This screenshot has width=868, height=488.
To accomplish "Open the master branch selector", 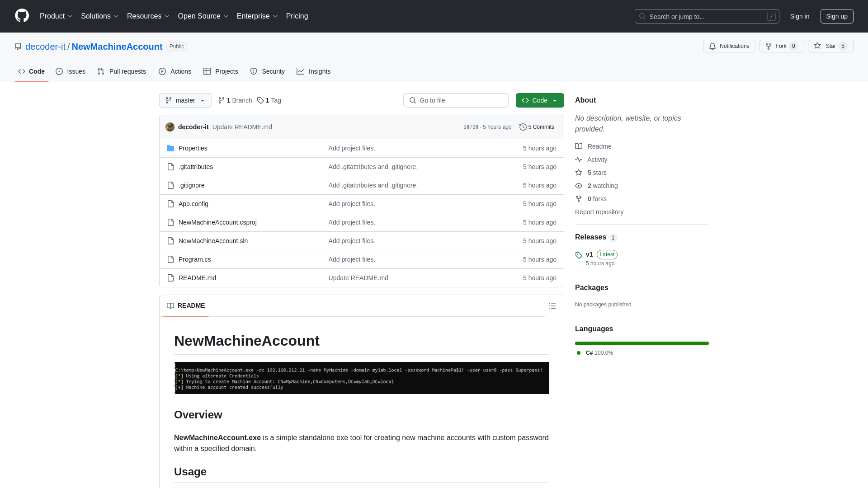I will tap(185, 100).
